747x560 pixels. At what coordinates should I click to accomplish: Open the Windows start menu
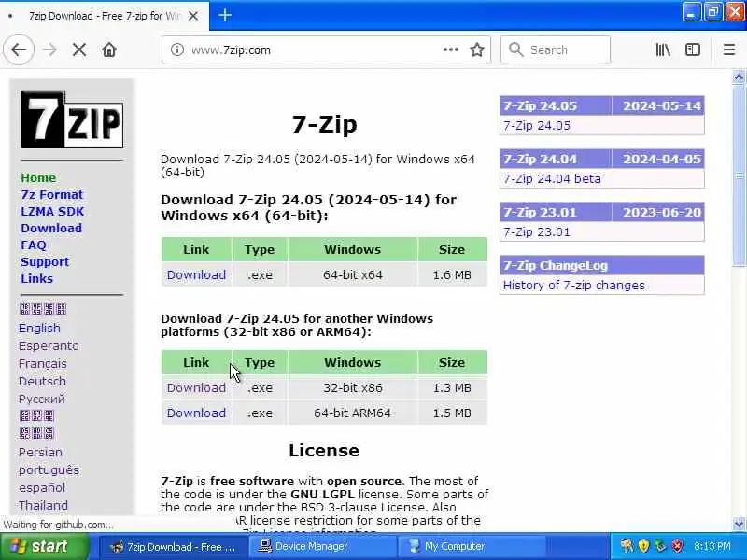pos(45,546)
